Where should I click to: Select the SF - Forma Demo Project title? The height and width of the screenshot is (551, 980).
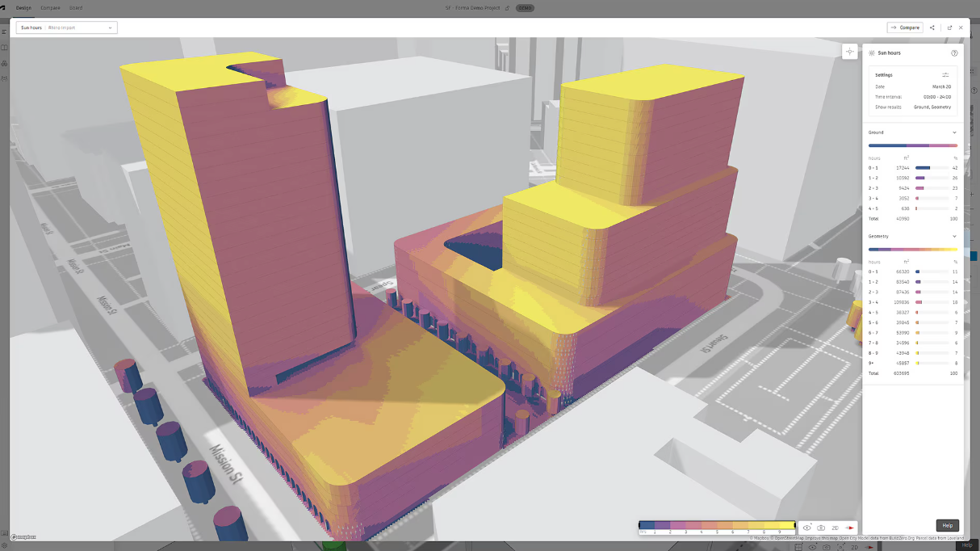pyautogui.click(x=473, y=8)
